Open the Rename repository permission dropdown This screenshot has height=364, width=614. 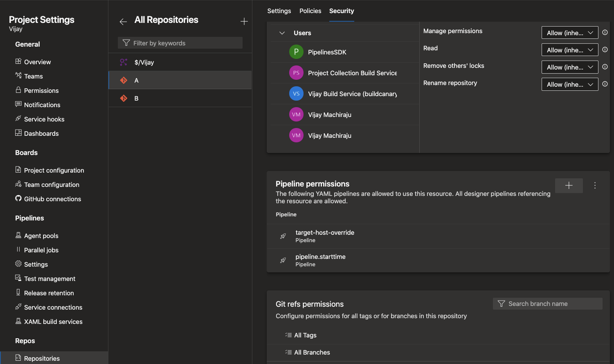[569, 84]
